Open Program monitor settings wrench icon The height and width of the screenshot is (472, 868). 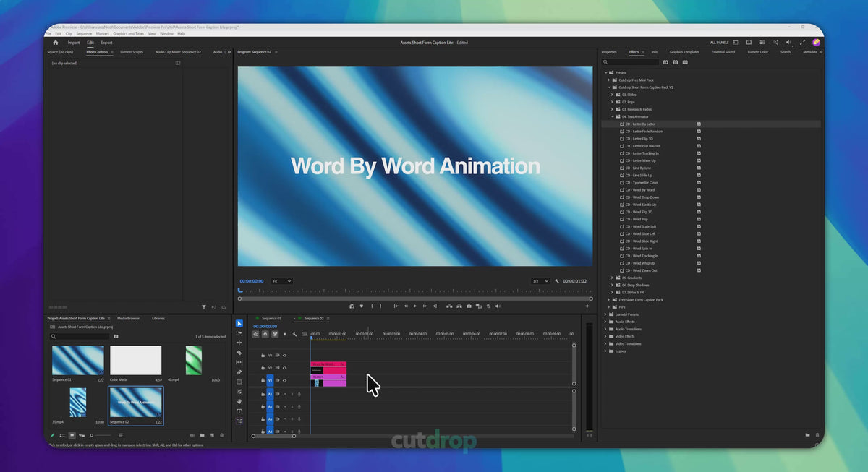pyautogui.click(x=557, y=280)
